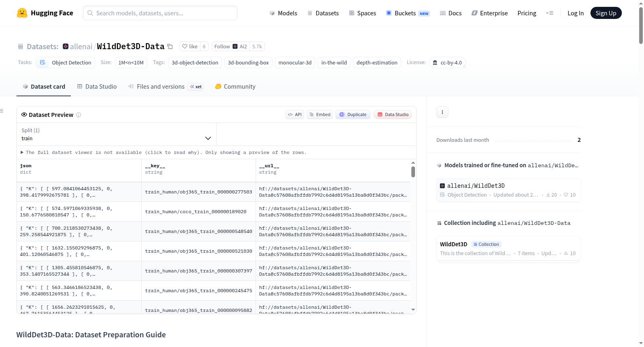The width and height of the screenshot is (644, 347).
Task: Open the WildDet3D collection card
Action: (x=508, y=248)
